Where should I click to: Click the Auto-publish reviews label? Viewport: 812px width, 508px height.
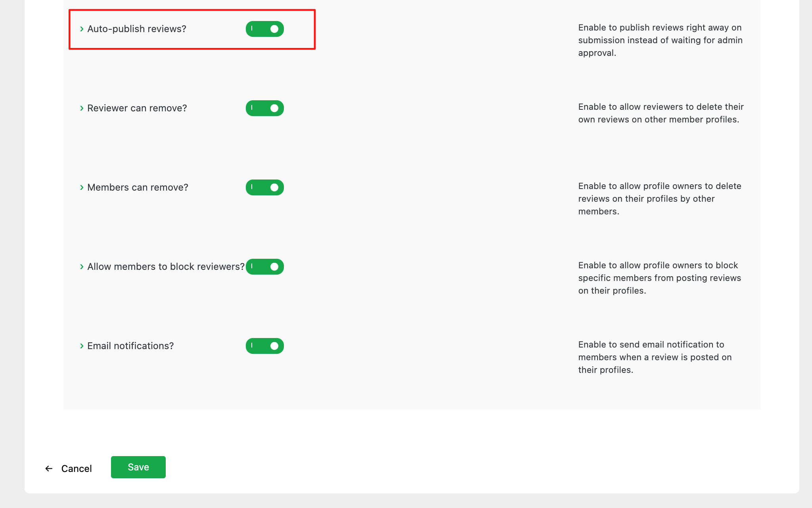click(x=137, y=29)
